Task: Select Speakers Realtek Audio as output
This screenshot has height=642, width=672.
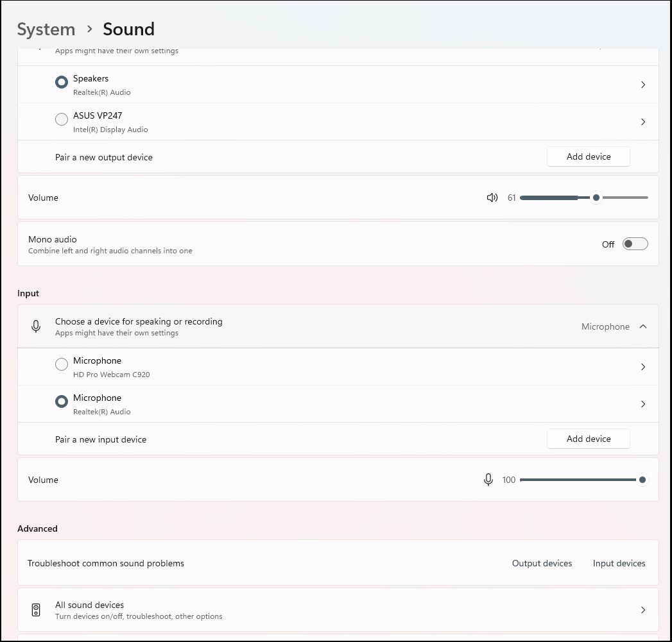Action: pos(62,82)
